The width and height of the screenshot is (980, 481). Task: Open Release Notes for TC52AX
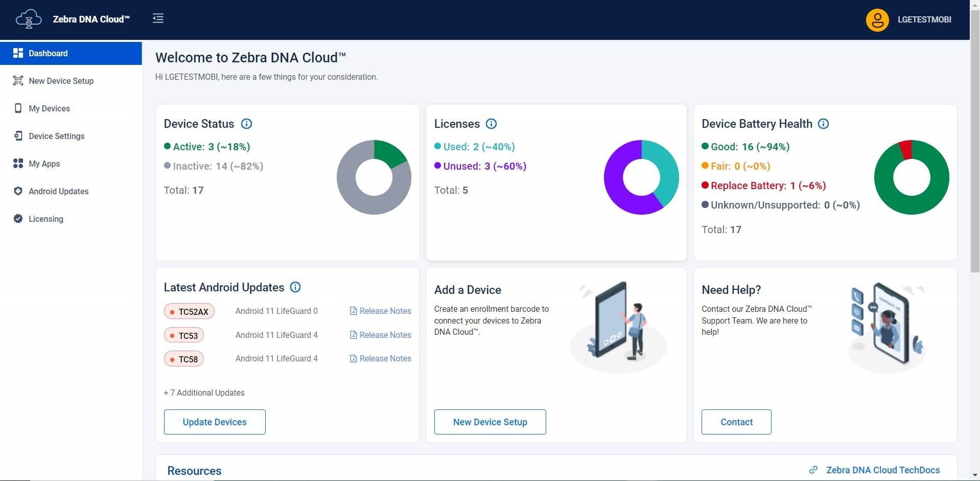385,311
